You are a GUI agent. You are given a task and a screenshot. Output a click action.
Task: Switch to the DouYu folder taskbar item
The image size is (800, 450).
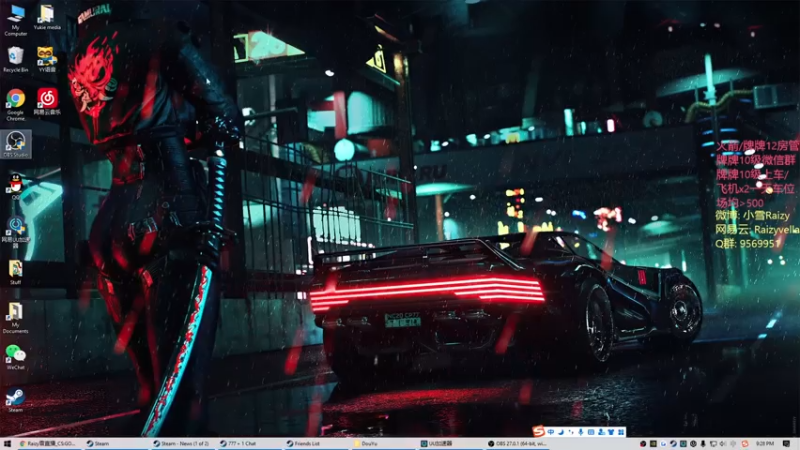click(383, 444)
